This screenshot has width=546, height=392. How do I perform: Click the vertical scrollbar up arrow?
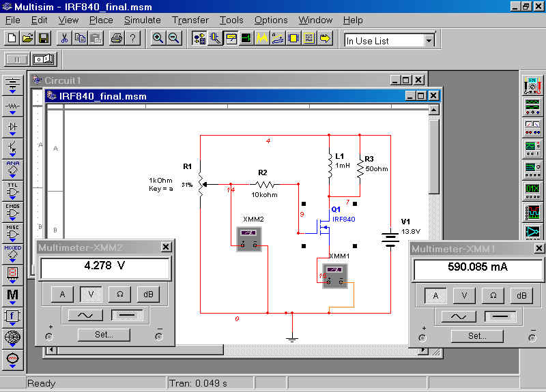[433, 110]
